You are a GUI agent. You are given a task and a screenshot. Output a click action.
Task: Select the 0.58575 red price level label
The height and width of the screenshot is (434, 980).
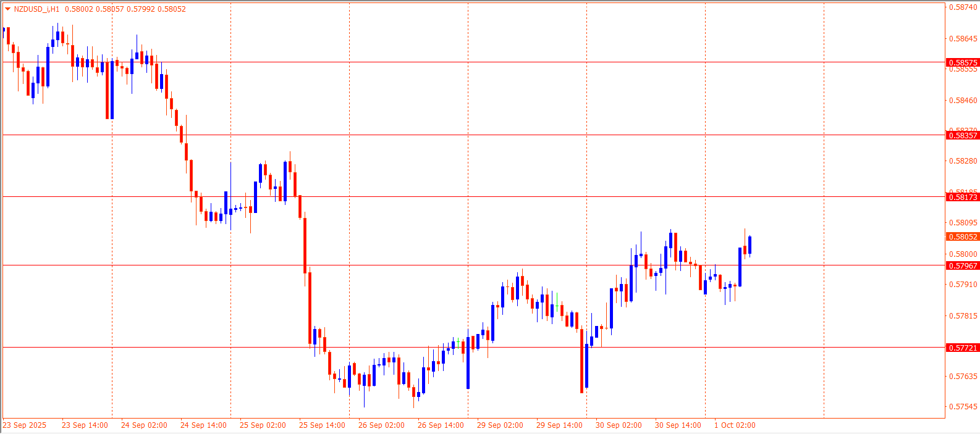963,62
